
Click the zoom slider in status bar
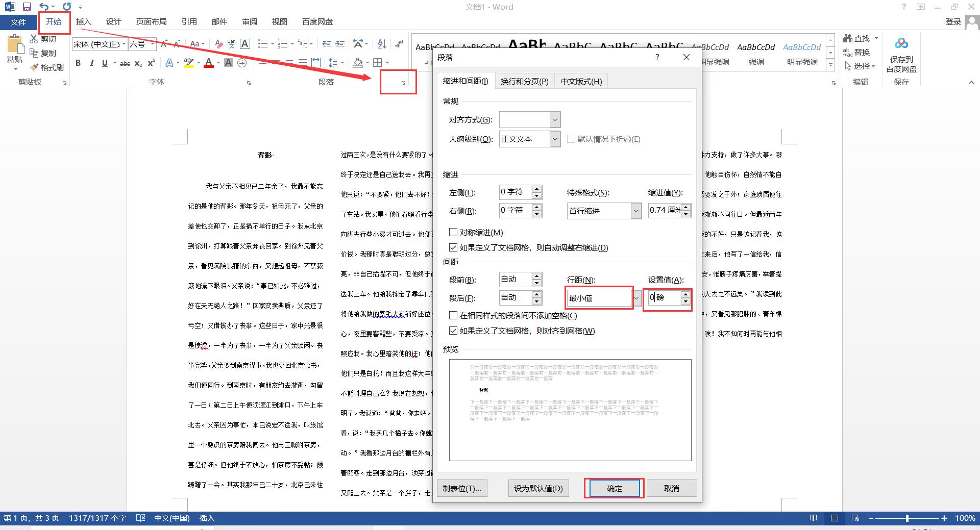[x=907, y=518]
